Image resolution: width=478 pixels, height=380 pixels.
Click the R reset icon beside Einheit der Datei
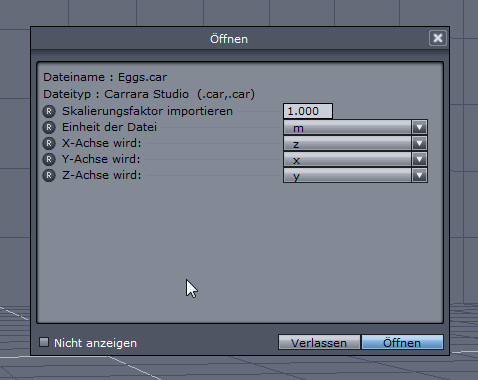coord(49,127)
